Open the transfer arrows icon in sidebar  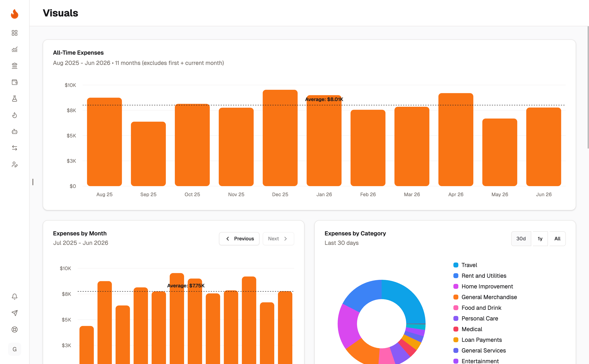coord(15,148)
